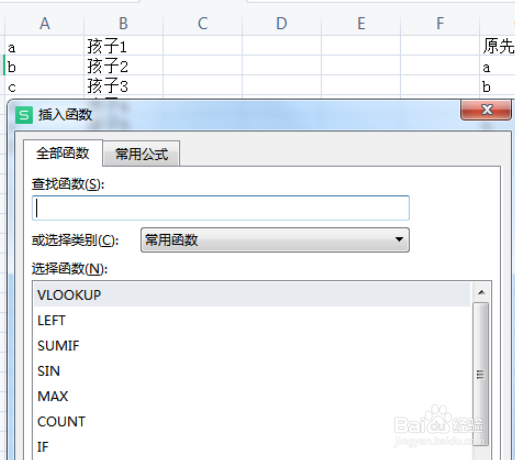Screen dimensions: 515x460
Task: Click cell containing 孩子1
Action: tap(123, 46)
